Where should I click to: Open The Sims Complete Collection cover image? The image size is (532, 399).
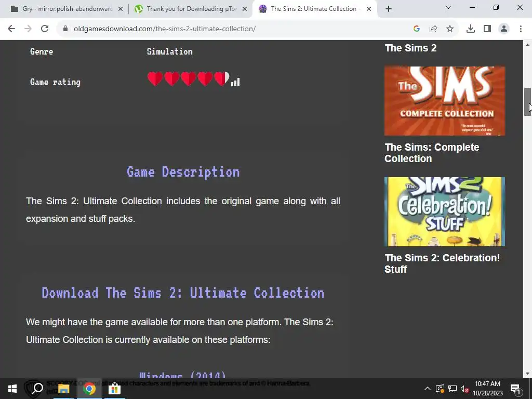[445, 101]
